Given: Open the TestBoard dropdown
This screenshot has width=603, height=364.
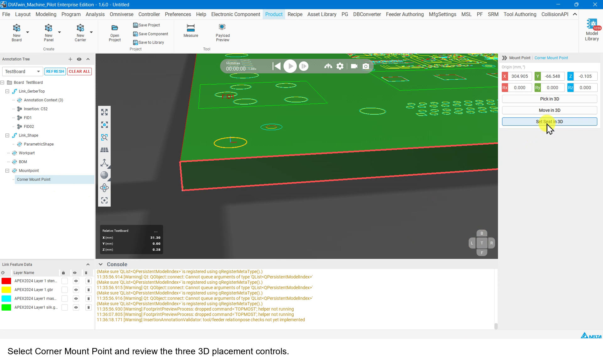Looking at the screenshot, I should (x=22, y=71).
